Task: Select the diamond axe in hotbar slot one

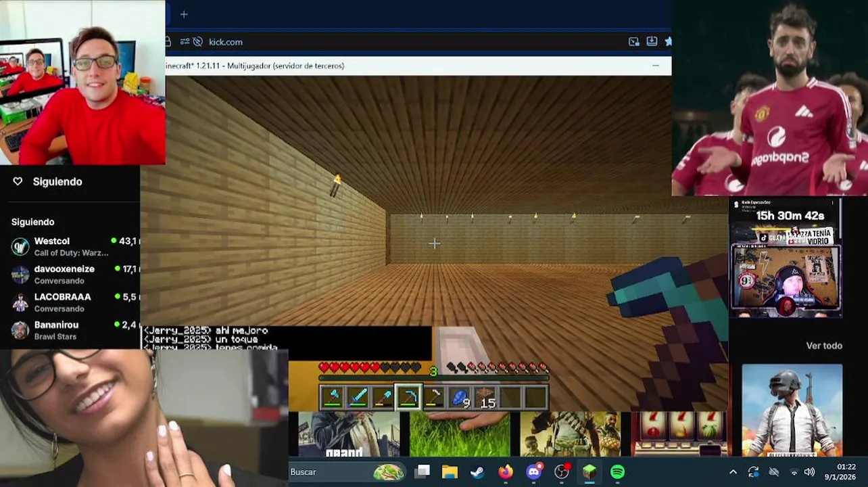Action: [332, 398]
